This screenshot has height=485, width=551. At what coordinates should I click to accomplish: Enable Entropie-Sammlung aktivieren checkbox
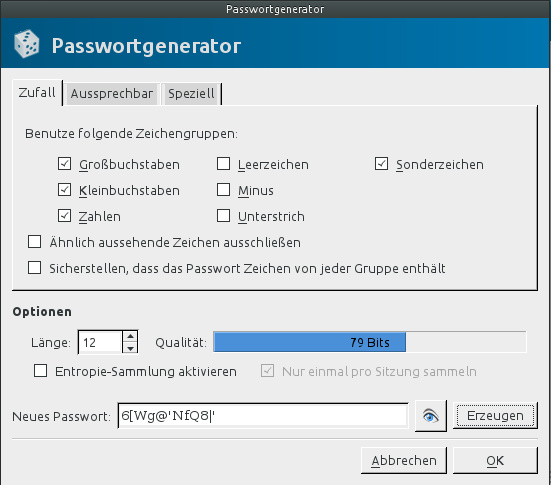[40, 371]
